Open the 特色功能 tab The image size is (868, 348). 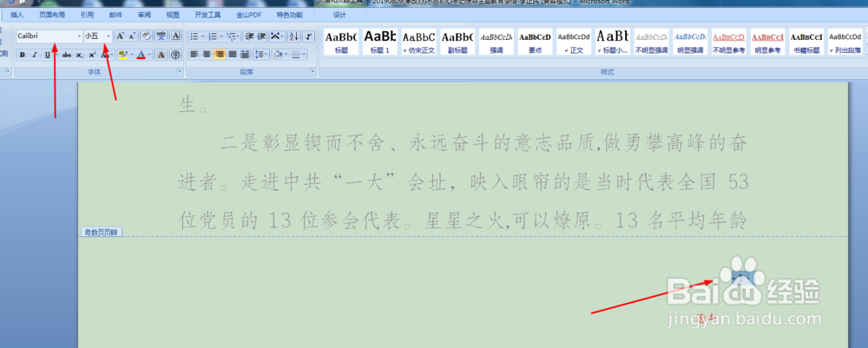290,15
